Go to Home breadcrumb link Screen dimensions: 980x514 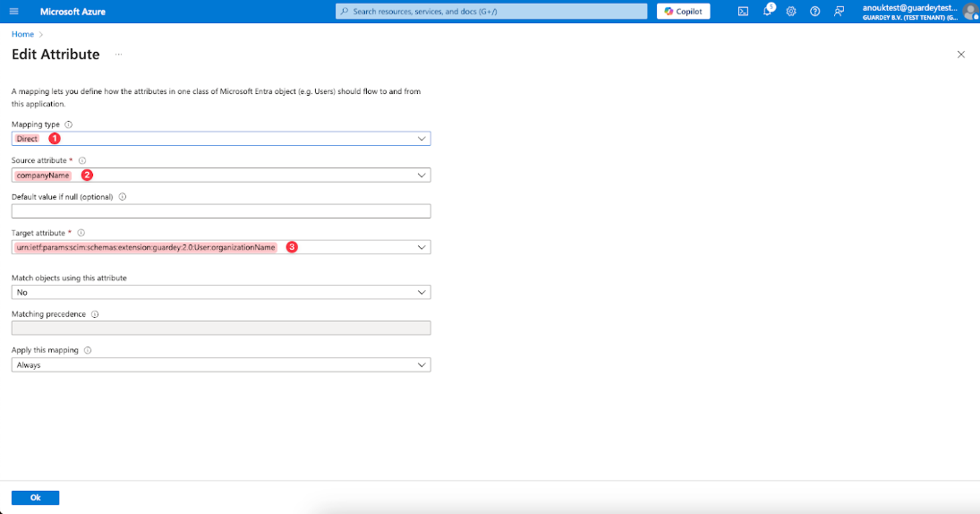coord(22,34)
